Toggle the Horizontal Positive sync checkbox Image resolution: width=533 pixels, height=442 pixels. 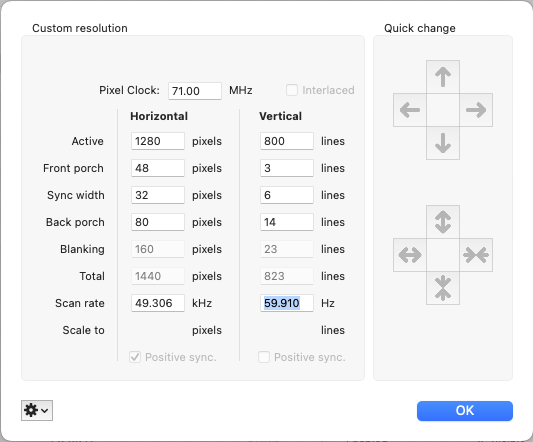tap(135, 357)
